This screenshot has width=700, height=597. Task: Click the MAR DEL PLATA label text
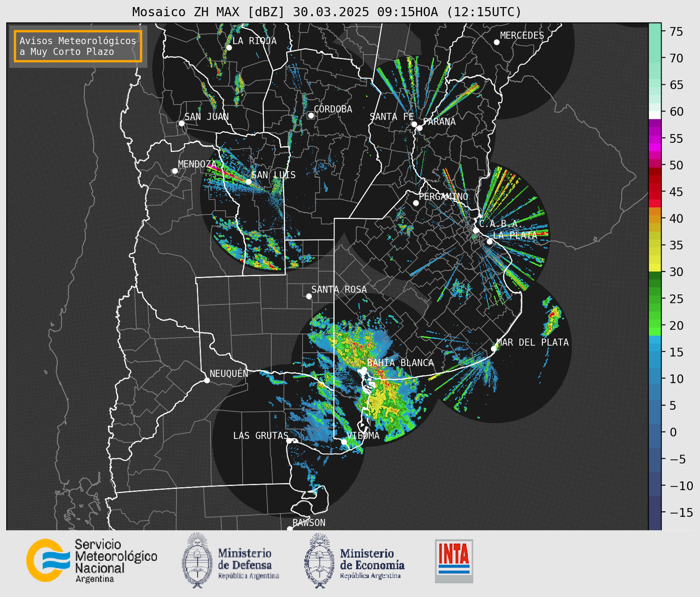[x=532, y=342]
